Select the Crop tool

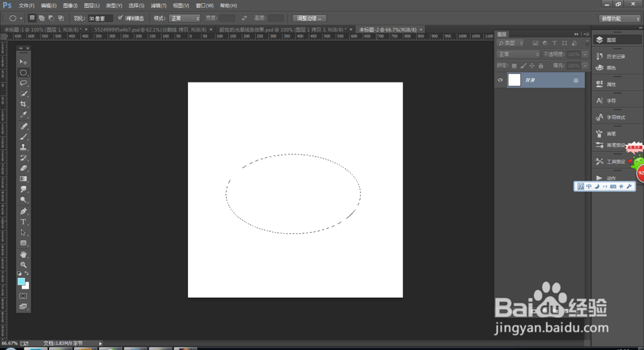pos(23,104)
